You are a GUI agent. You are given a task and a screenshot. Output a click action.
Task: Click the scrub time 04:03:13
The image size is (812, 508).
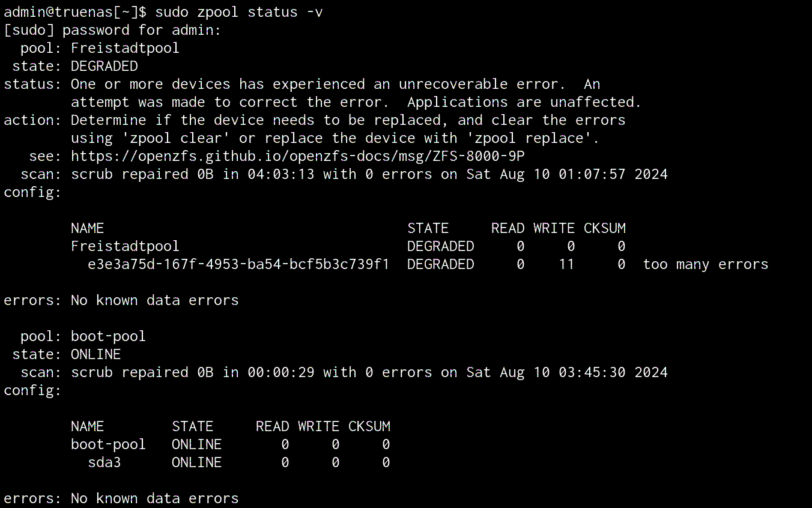pos(280,174)
